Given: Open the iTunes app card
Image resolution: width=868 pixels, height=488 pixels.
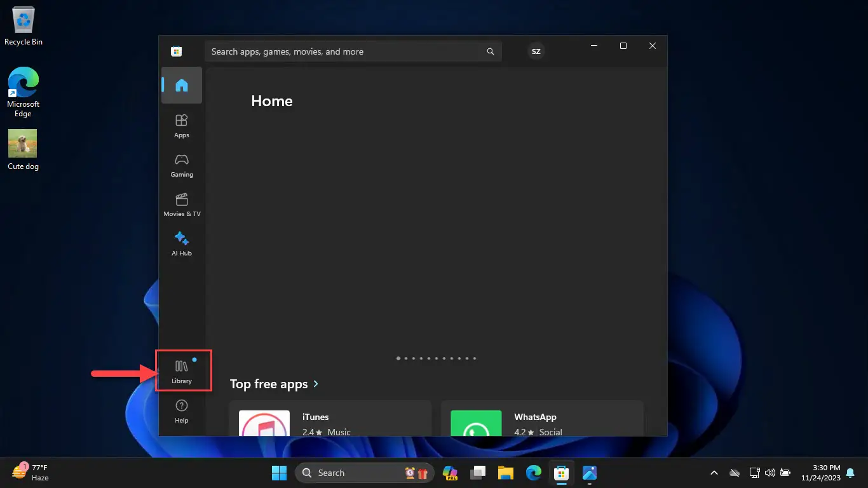Looking at the screenshot, I should (x=330, y=418).
